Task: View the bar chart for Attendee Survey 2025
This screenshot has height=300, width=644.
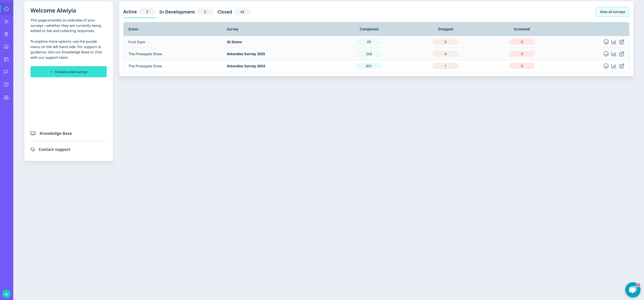Action: (614, 54)
